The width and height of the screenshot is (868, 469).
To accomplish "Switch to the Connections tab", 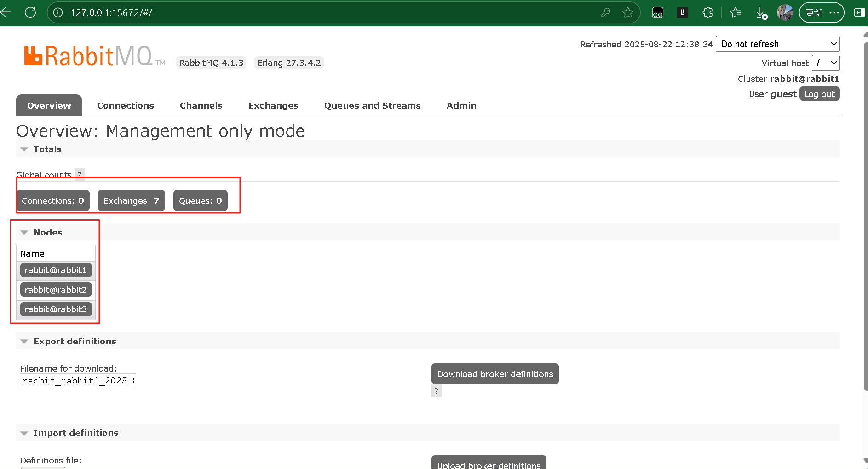I will point(125,105).
